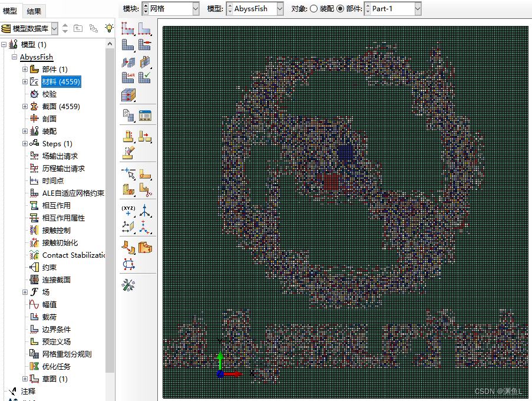532x401 pixels.
Task: Click the model tree vertical scrollbar
Action: 110,211
